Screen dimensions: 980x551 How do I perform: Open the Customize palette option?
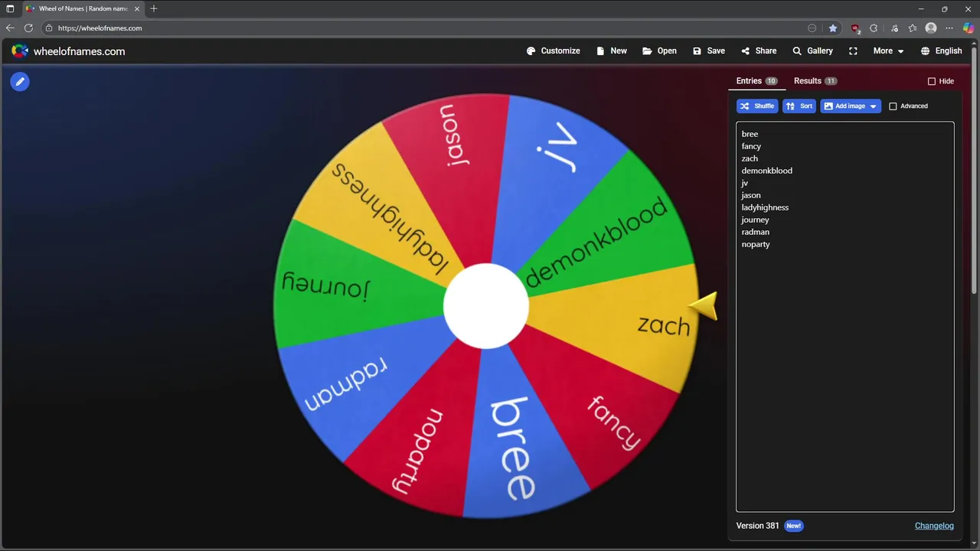coord(554,51)
